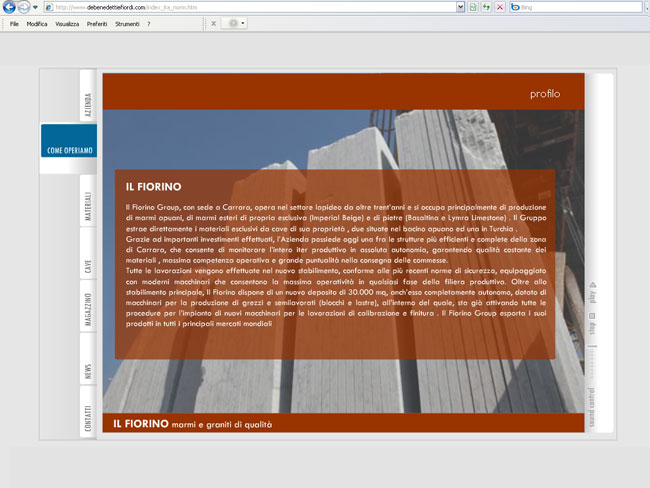Click the 'sound control' label
Image resolution: width=650 pixels, height=488 pixels.
pyautogui.click(x=592, y=407)
